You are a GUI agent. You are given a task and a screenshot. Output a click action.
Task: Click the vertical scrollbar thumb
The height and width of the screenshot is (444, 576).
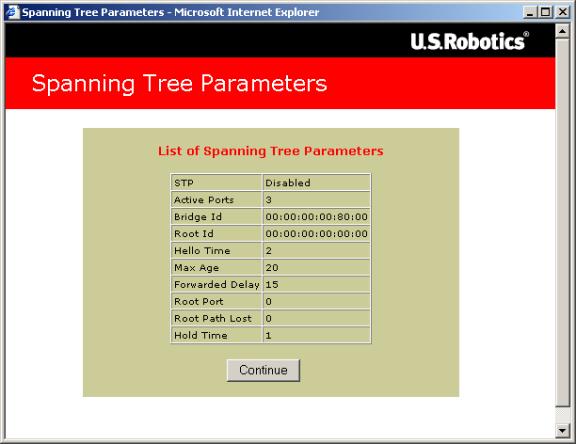[562, 223]
